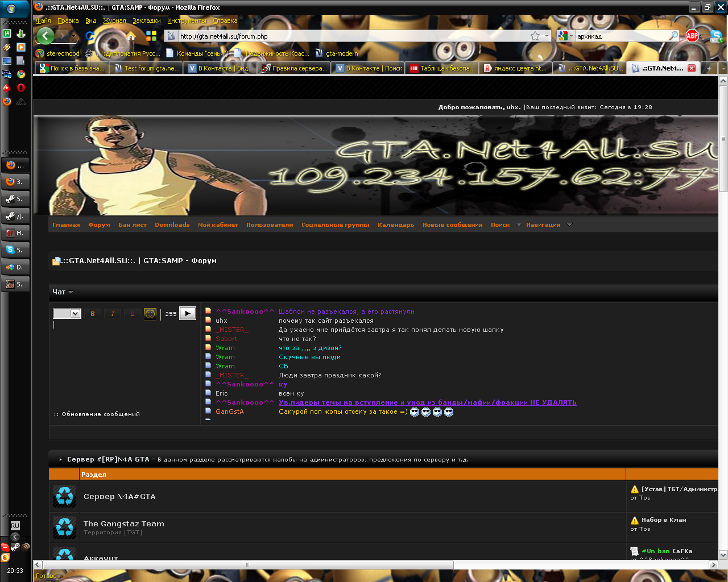
Task: Go to Главная in forum navigation
Action: click(66, 225)
